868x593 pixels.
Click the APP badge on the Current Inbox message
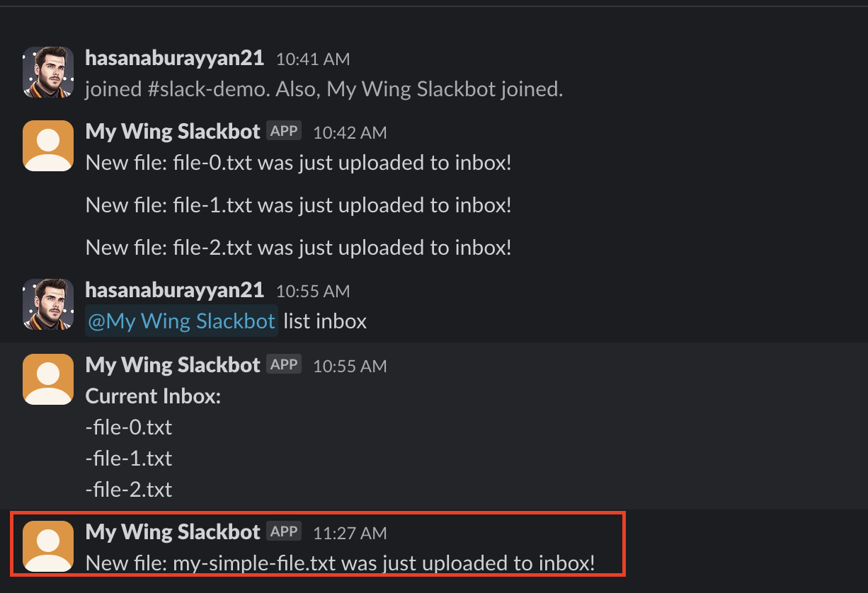(x=283, y=364)
